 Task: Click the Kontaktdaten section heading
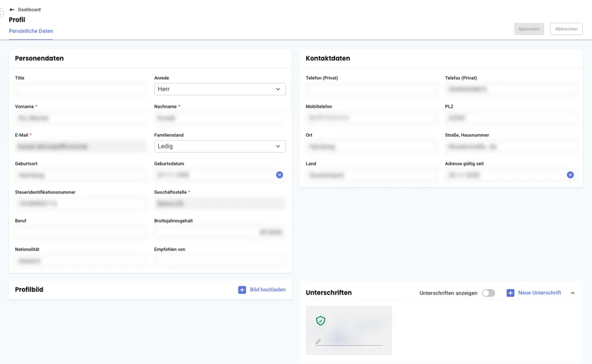coord(328,58)
